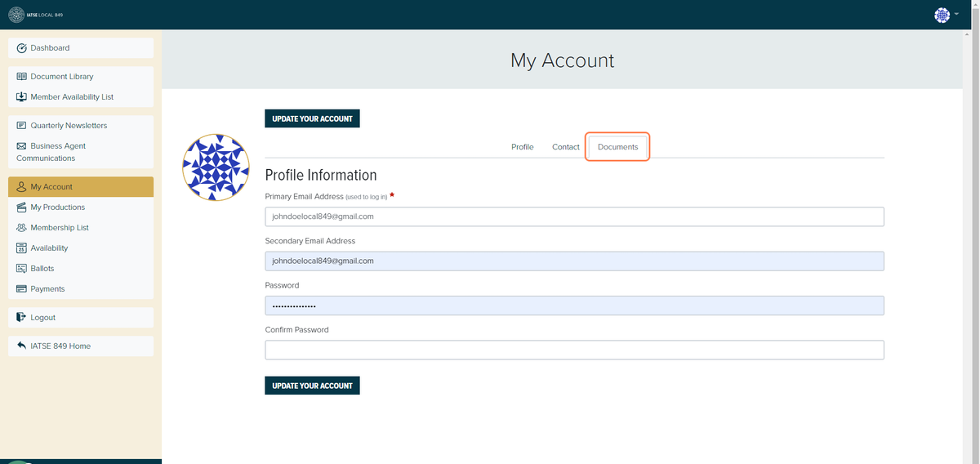Click the My Productions clapperboard icon

[22, 207]
